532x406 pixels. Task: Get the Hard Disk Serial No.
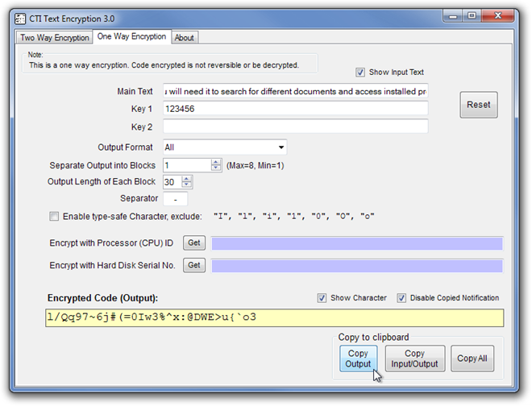(x=194, y=265)
